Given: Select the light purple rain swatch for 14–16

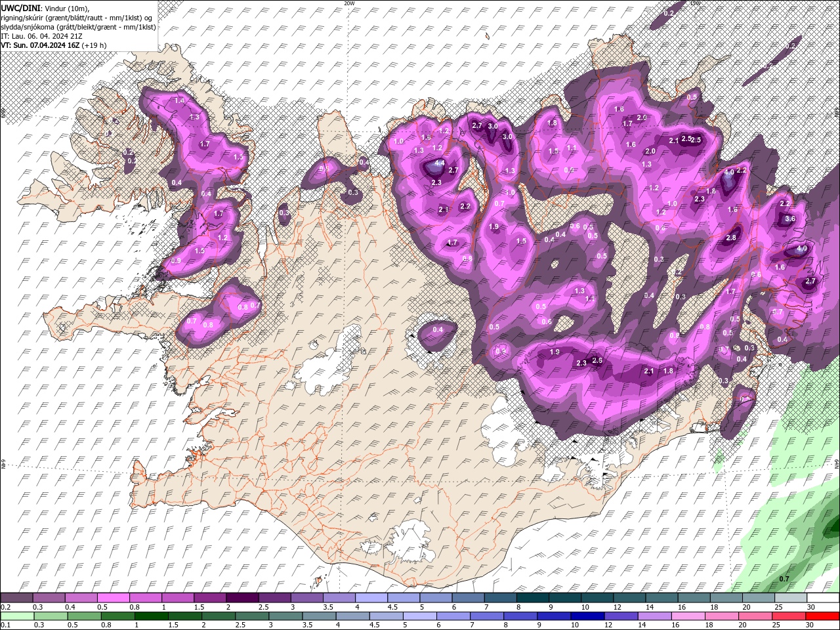Looking at the screenshot, I should tap(654, 616).
